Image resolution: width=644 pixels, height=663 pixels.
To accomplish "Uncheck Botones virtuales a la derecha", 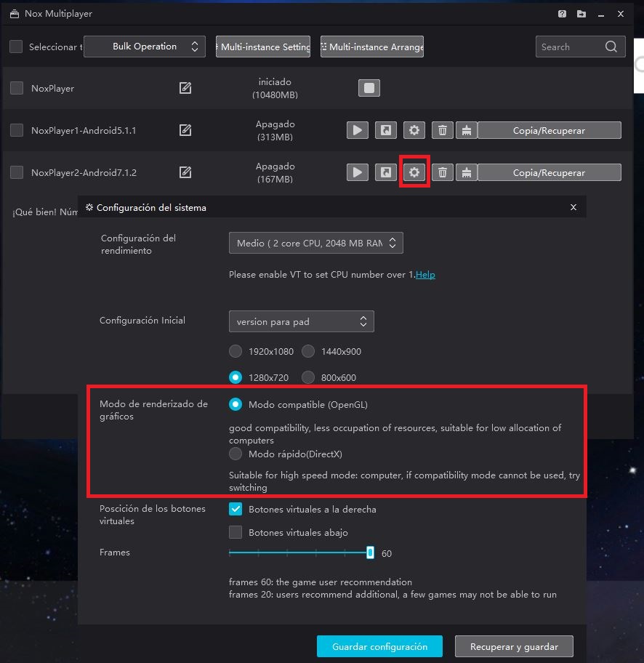I will (x=236, y=509).
